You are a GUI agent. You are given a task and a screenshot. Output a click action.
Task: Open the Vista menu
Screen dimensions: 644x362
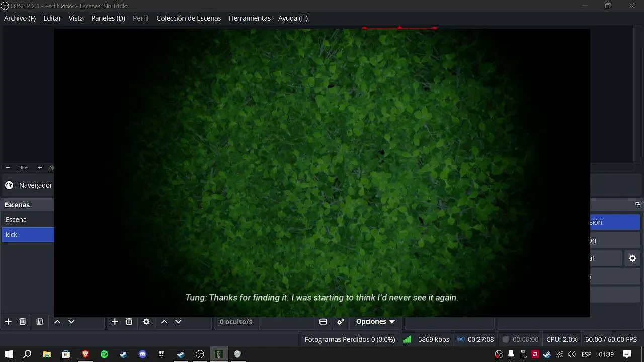[76, 18]
